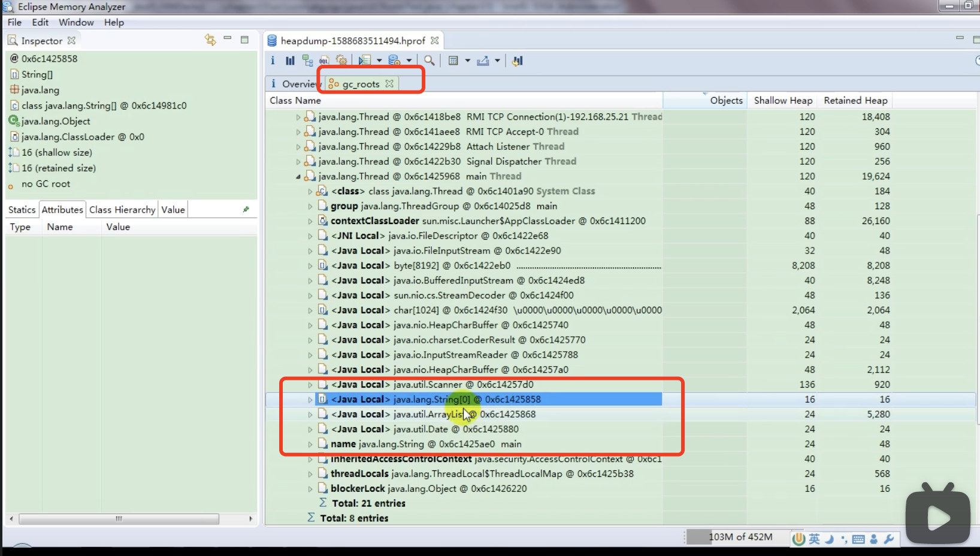980x556 pixels.
Task: Open the Dominator Tree from toolbar
Action: (307, 61)
